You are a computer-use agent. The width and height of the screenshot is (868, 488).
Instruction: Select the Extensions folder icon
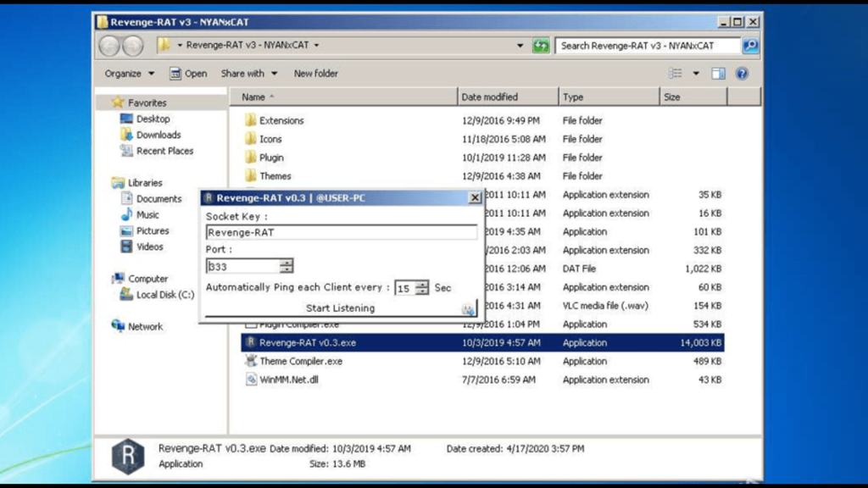coord(251,120)
